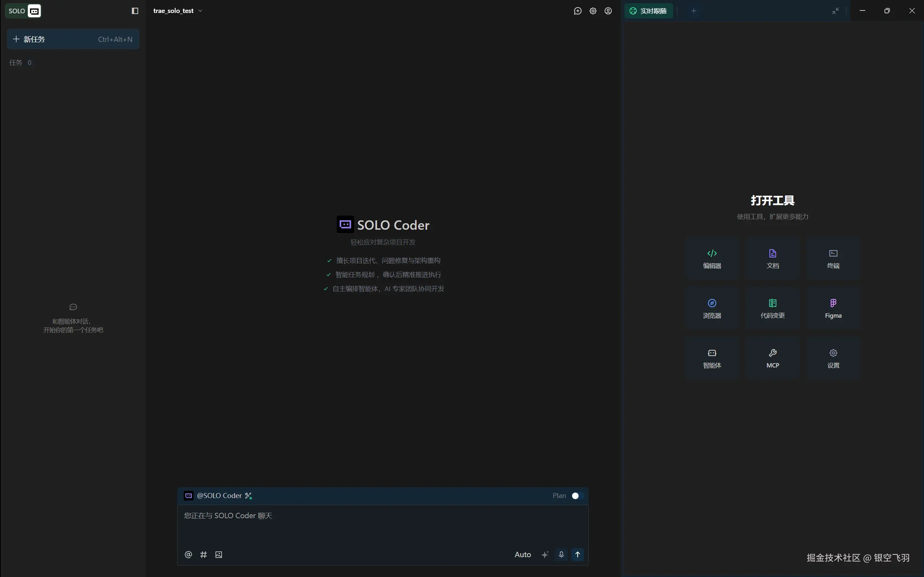Screen dimensions: 924x577
Task: Switch to the 实时跟随 tab
Action: pos(648,11)
